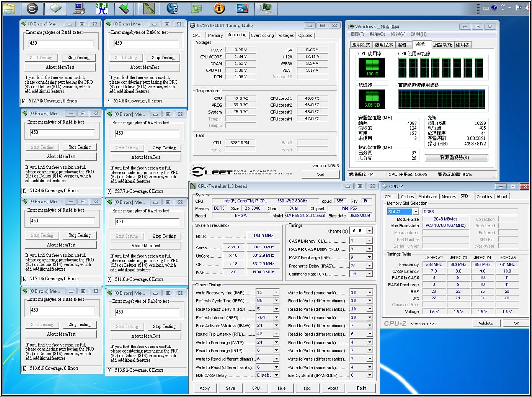The image size is (532, 397).
Task: Click the E-LEET logo in the EVGA window
Action: pyautogui.click(x=242, y=172)
